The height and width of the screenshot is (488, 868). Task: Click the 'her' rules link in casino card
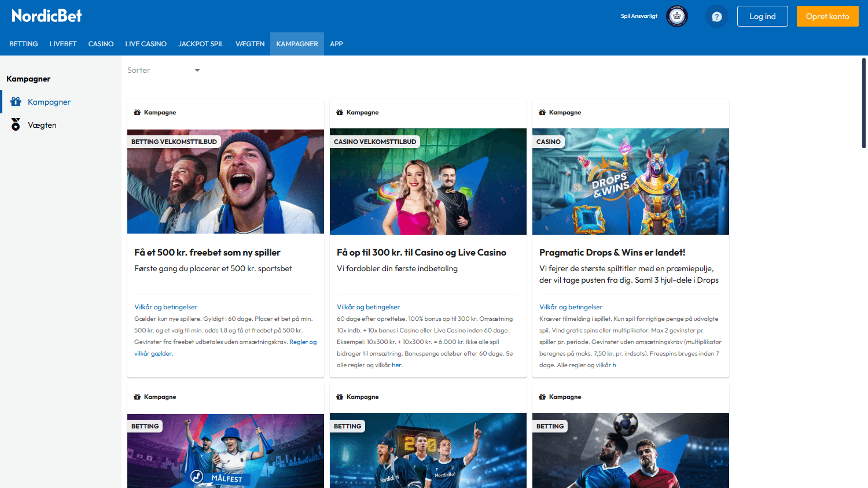coord(396,365)
